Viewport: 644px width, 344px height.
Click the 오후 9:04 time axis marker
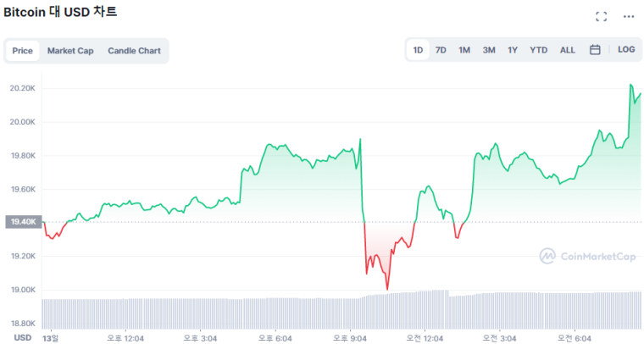coord(349,337)
